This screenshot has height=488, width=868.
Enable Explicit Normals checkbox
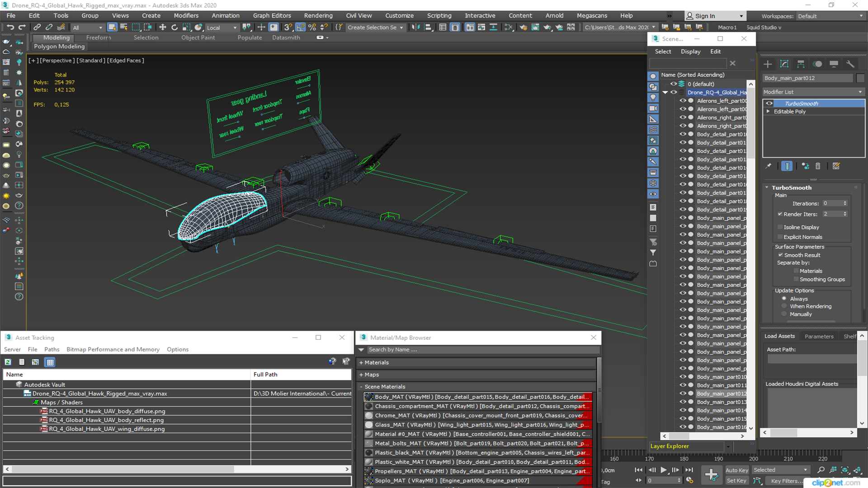[x=780, y=237]
